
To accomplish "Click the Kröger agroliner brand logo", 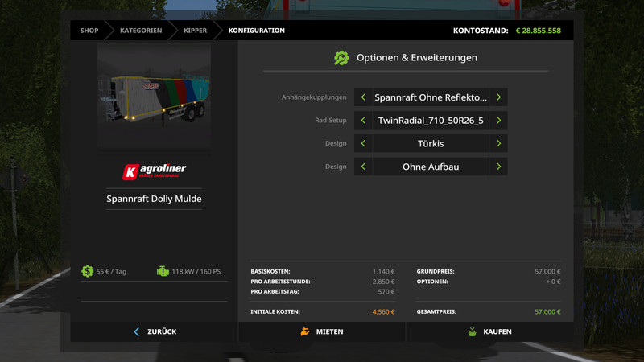I will 154,171.
